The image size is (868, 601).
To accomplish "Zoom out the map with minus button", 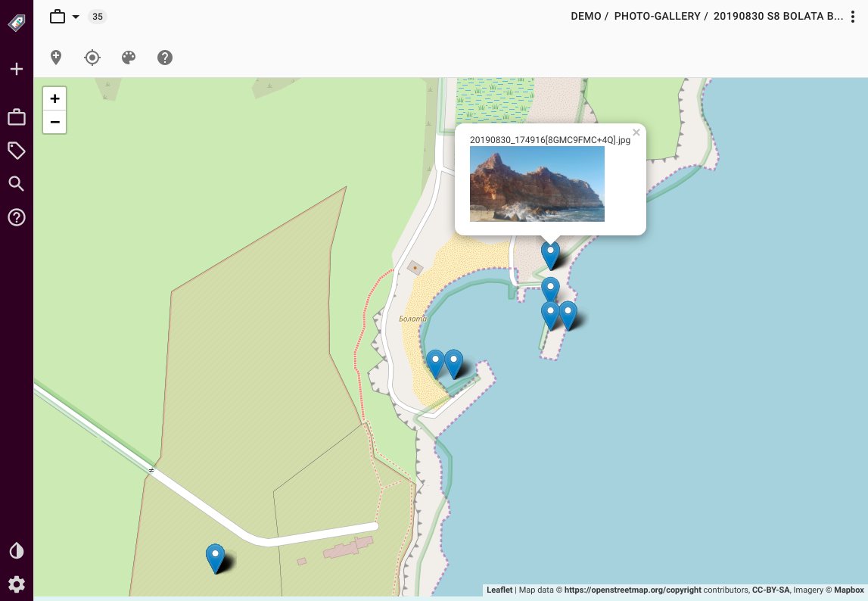I will 55,122.
